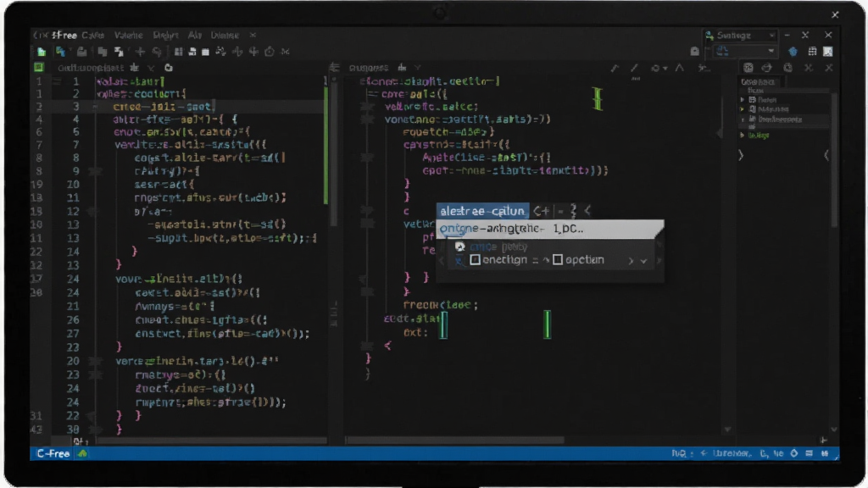Toggle the first checkbox in the suggestion popup
The width and height of the screenshot is (868, 488).
tap(475, 260)
